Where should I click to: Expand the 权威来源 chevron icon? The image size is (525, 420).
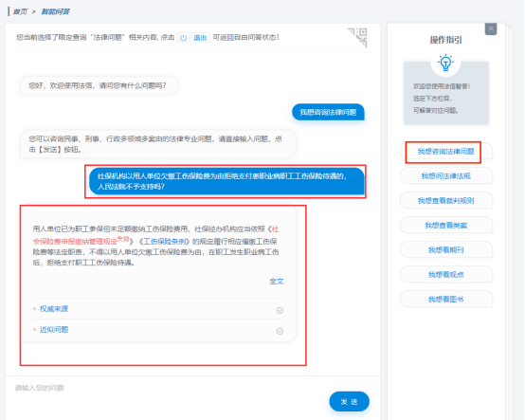pos(280,310)
